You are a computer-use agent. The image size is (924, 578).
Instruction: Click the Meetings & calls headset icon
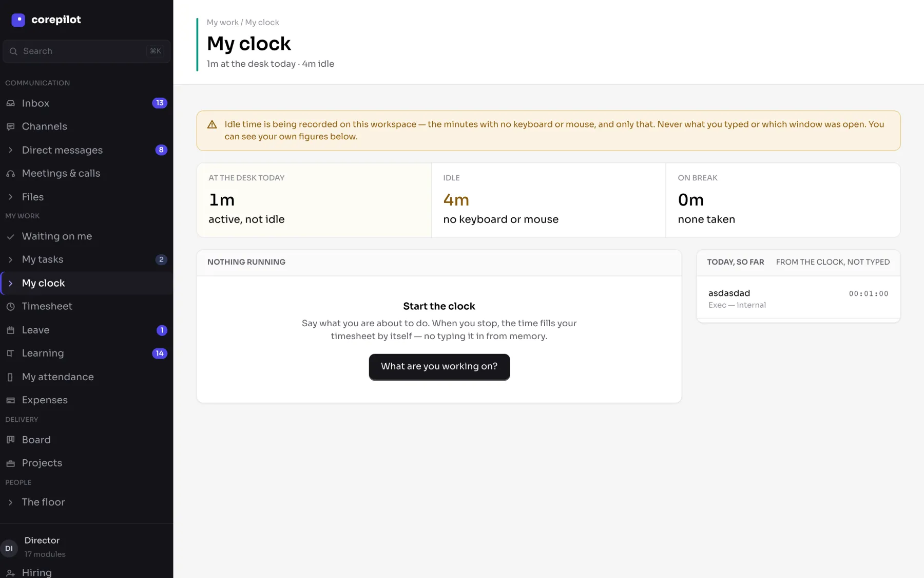[x=10, y=174]
